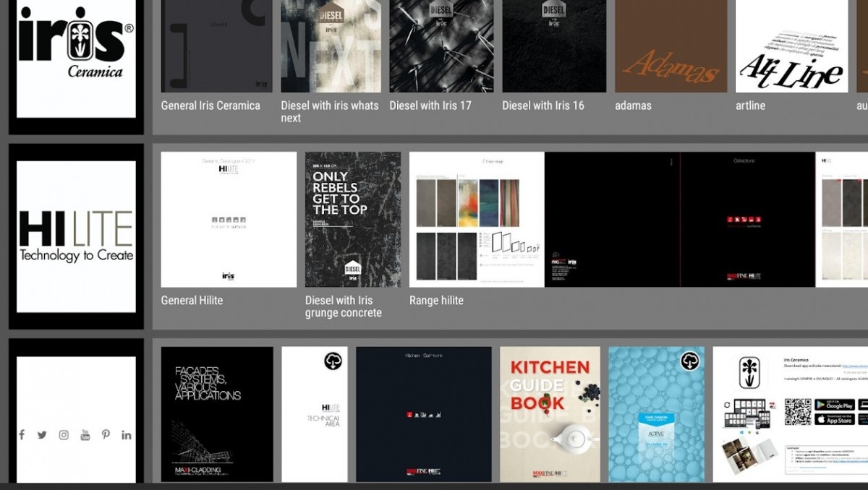The height and width of the screenshot is (490, 868).
Task: Click the 'Range hilite' caption
Action: tap(437, 301)
